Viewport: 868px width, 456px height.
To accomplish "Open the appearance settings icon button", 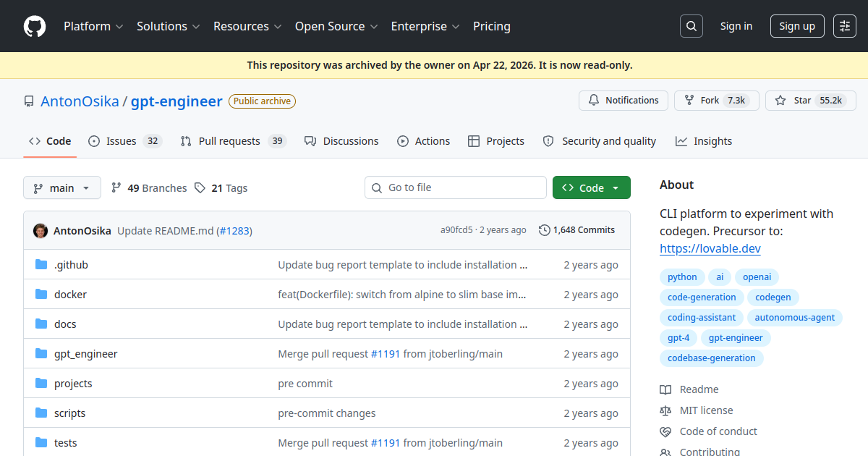I will [845, 26].
